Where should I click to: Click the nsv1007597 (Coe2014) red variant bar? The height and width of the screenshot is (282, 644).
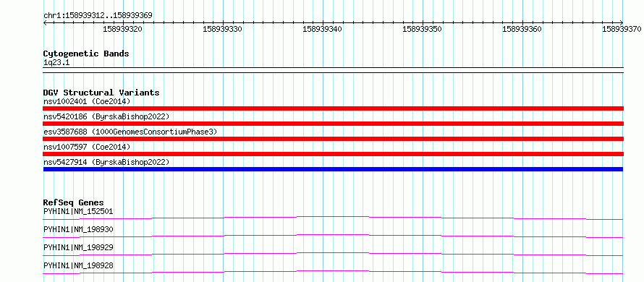(333, 154)
